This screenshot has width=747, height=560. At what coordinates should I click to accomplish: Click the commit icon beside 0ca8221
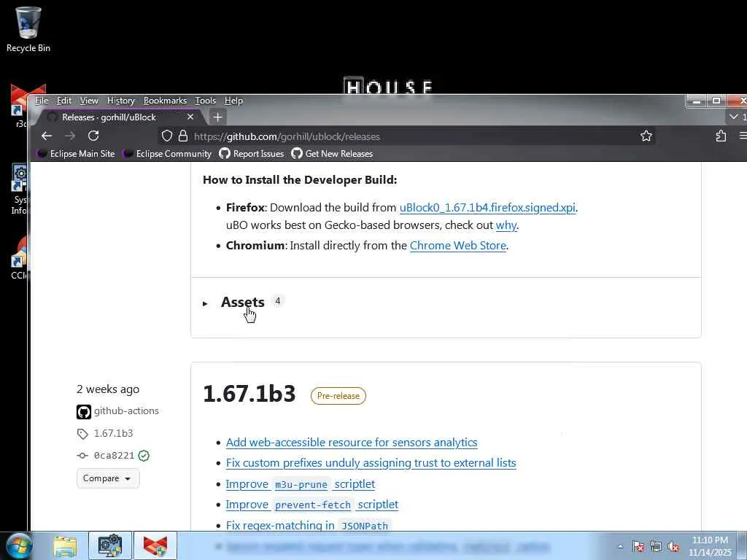tap(82, 456)
